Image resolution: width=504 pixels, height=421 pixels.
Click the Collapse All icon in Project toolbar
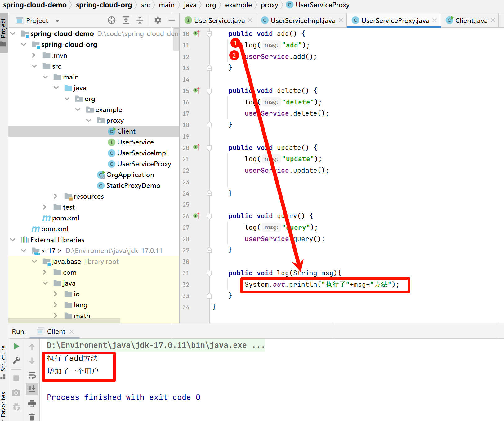pyautogui.click(x=140, y=20)
